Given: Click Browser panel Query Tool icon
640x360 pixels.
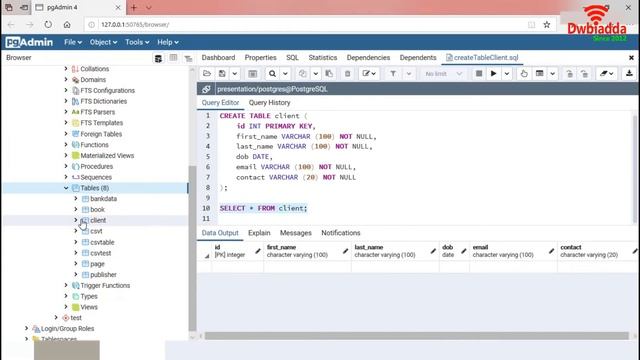Looking at the screenshot, I should (158, 58).
